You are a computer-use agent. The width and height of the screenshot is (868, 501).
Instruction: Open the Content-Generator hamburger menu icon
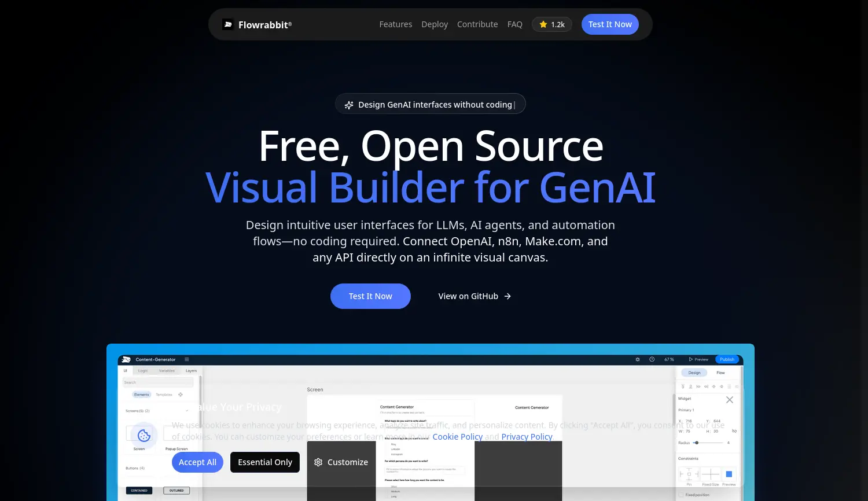[x=187, y=359]
